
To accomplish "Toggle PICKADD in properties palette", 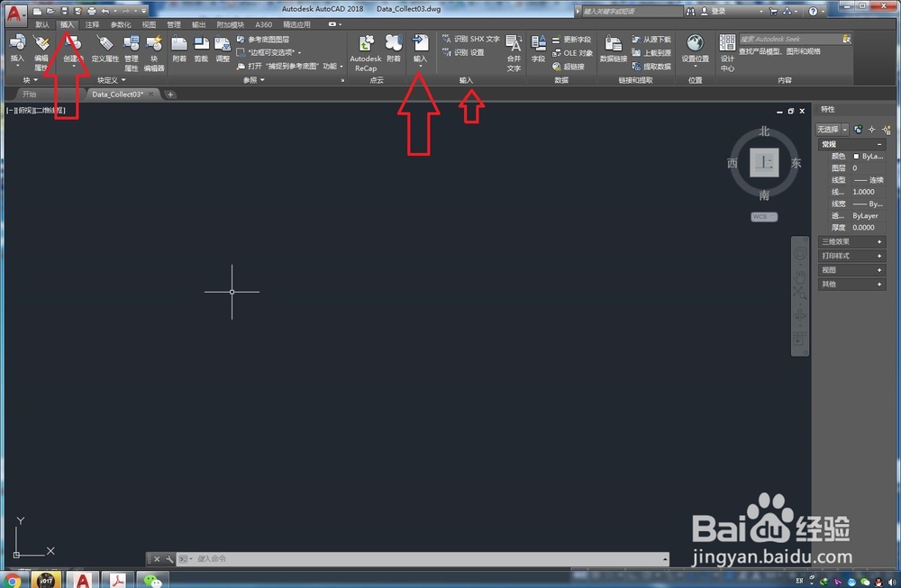I will [x=858, y=129].
